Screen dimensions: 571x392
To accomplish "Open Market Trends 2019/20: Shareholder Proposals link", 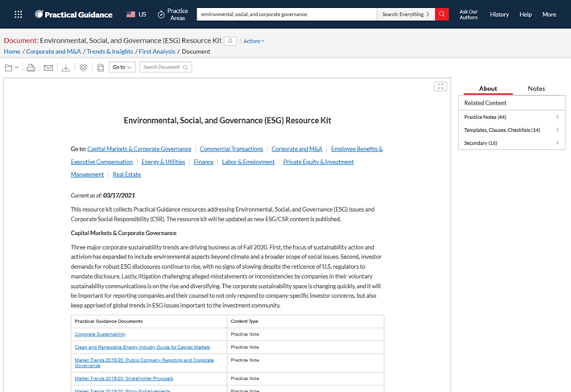I will 124,378.
